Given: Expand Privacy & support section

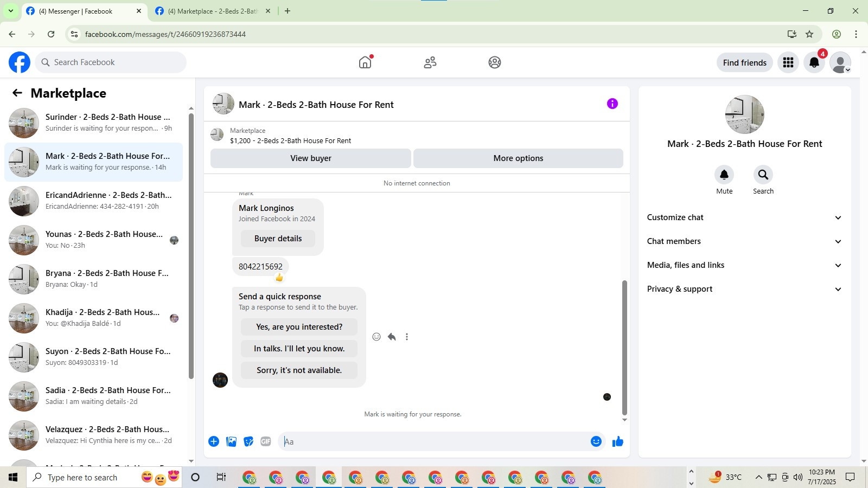Looking at the screenshot, I should [x=745, y=289].
